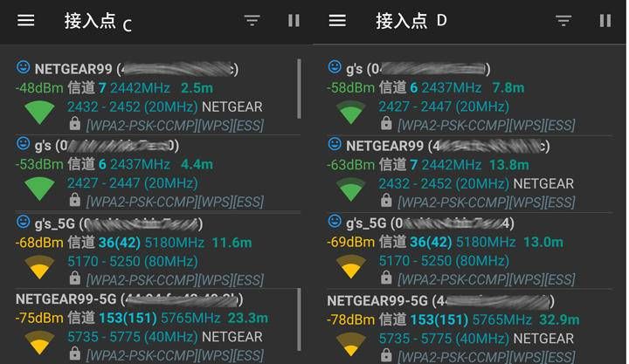Screen dimensions: 629x364
Task: Click the green signal icon for -48dBm NETGEAR99
Action: click(39, 113)
